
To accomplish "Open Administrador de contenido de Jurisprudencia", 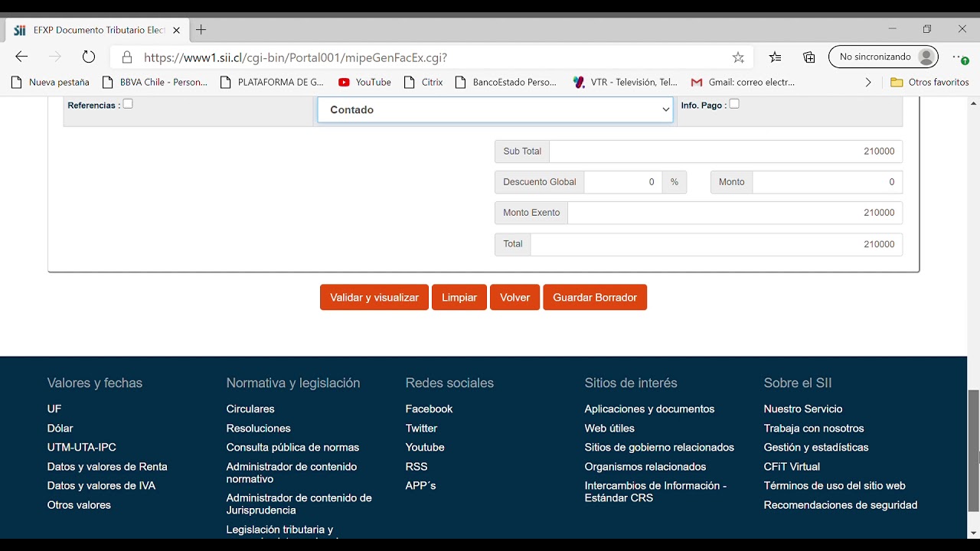I will tap(299, 504).
